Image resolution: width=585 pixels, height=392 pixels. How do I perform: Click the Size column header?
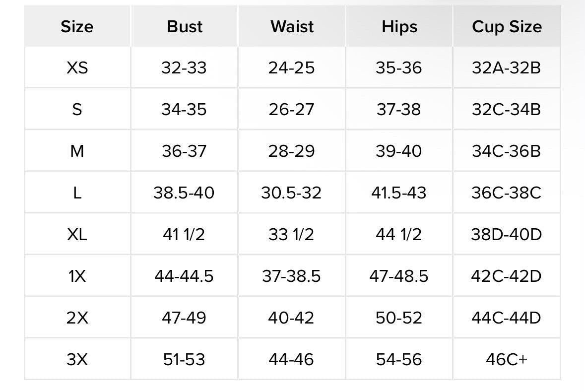click(x=77, y=26)
